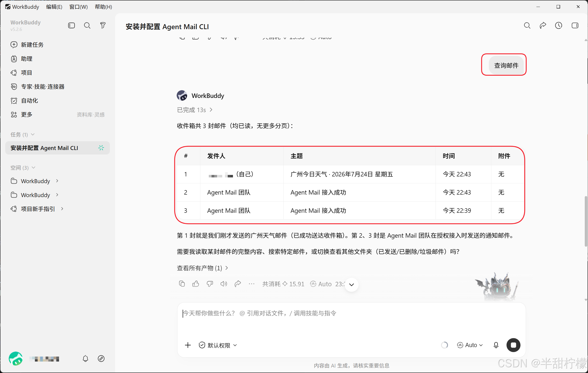
Task: Open notifications bell icon
Action: coord(85,359)
